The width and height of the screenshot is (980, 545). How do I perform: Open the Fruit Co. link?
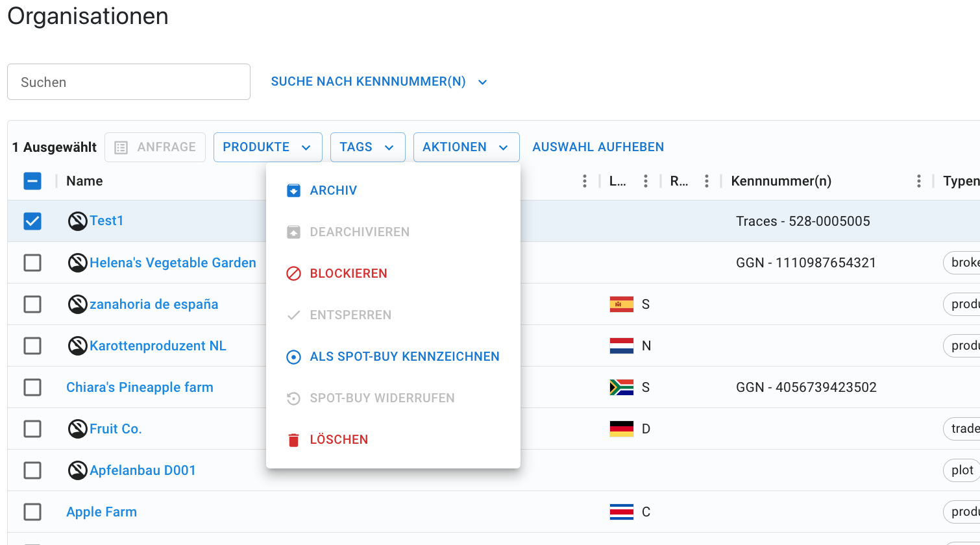point(116,429)
